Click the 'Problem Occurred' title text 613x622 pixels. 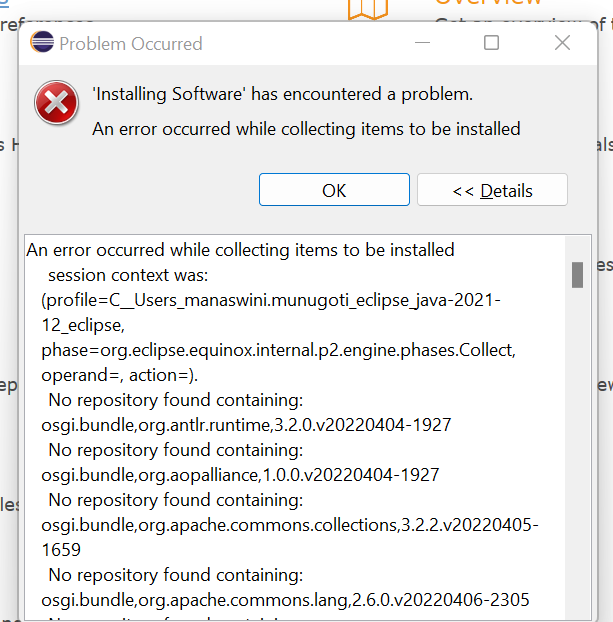coord(131,44)
